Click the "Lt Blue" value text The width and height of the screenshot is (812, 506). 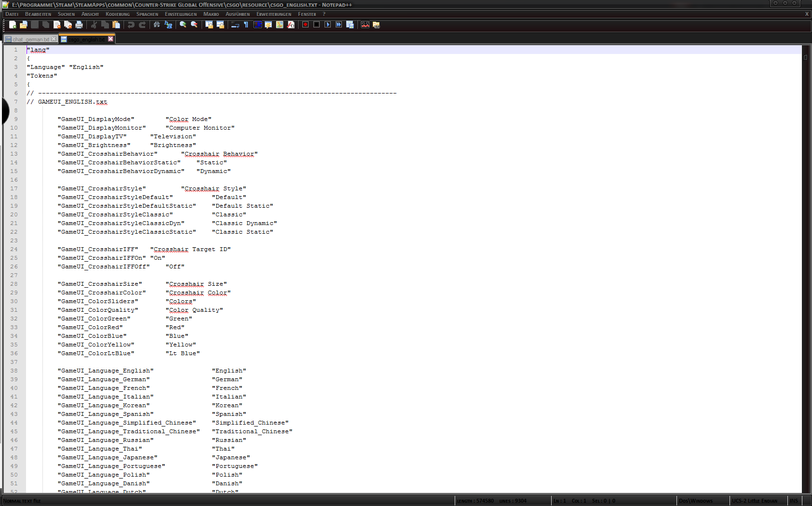(x=183, y=353)
